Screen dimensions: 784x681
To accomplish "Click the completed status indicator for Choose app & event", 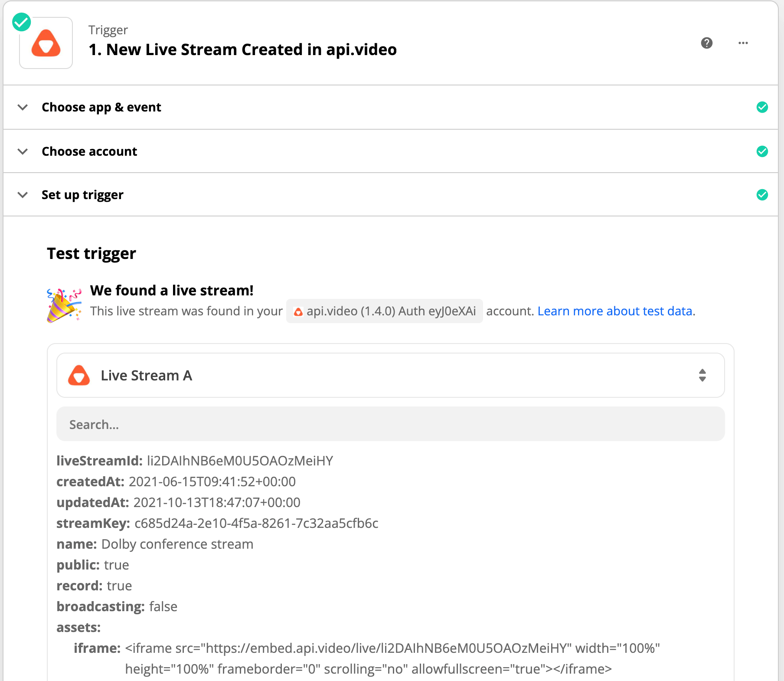I will (x=762, y=107).
